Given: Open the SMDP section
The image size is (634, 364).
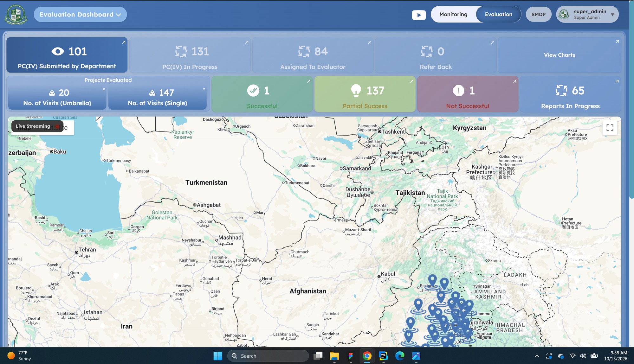Looking at the screenshot, I should pos(539,15).
